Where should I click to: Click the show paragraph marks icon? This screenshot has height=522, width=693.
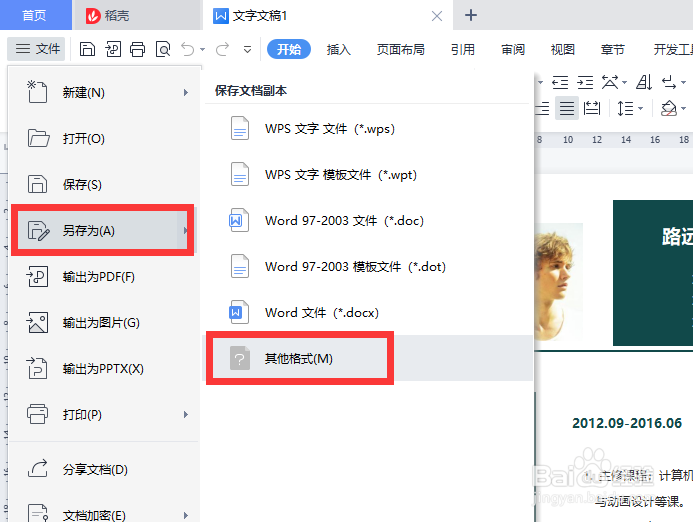(x=669, y=82)
